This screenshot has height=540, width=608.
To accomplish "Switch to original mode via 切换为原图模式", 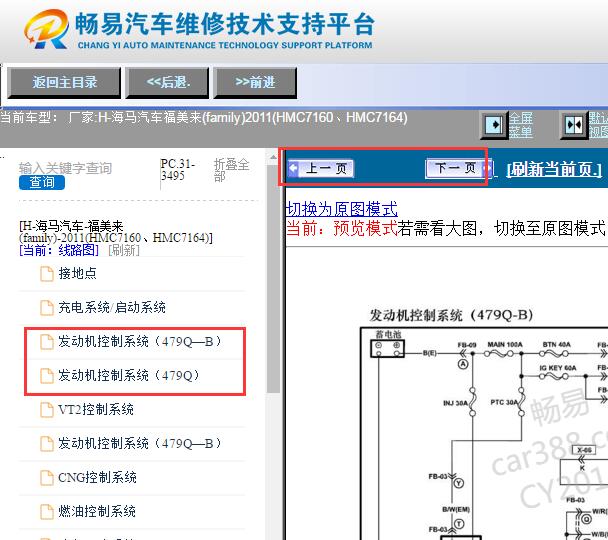I will point(341,209).
